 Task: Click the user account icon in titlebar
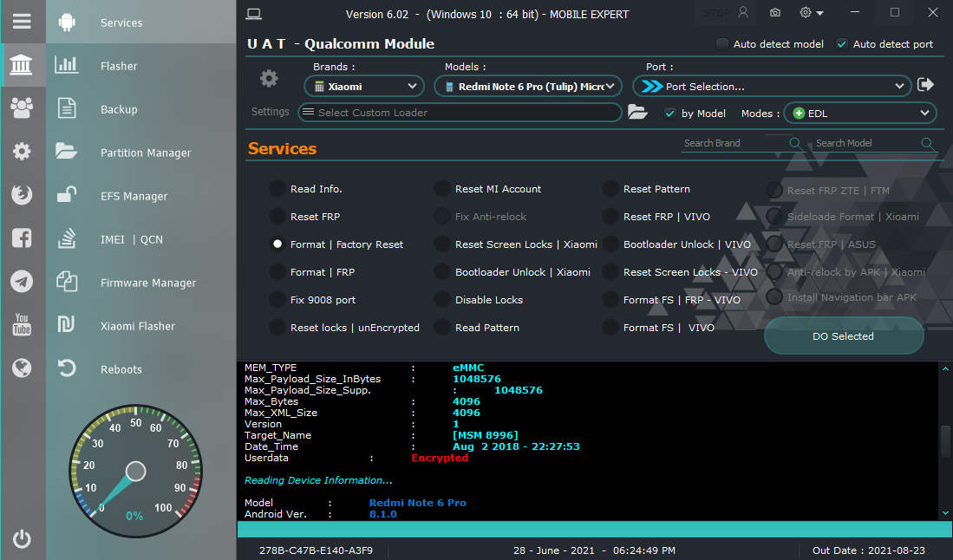click(743, 13)
